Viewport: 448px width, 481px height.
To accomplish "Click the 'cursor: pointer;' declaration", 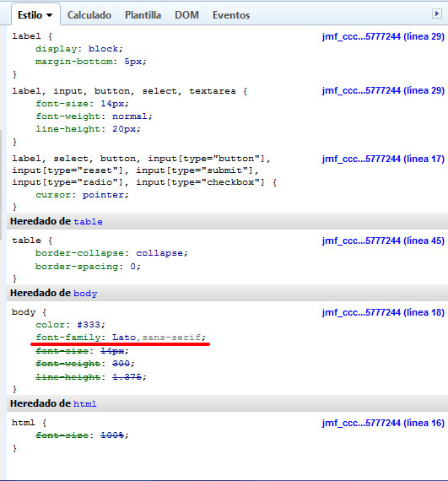I will pos(82,195).
